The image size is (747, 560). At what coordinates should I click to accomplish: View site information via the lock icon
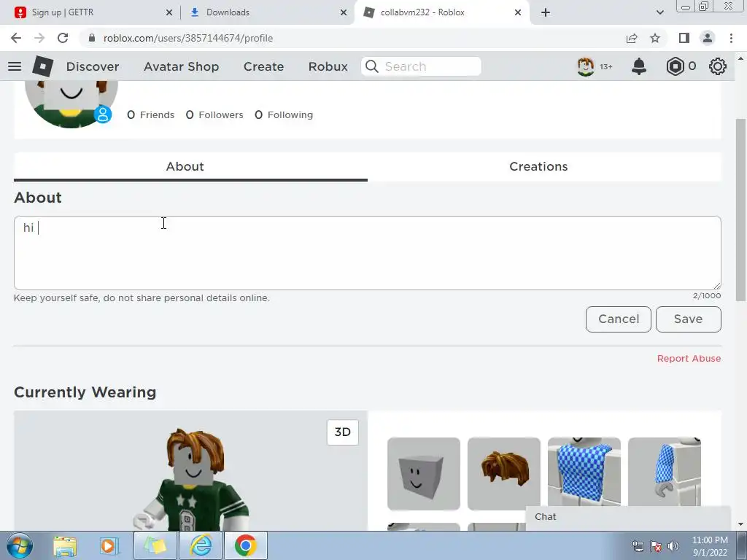pyautogui.click(x=92, y=38)
